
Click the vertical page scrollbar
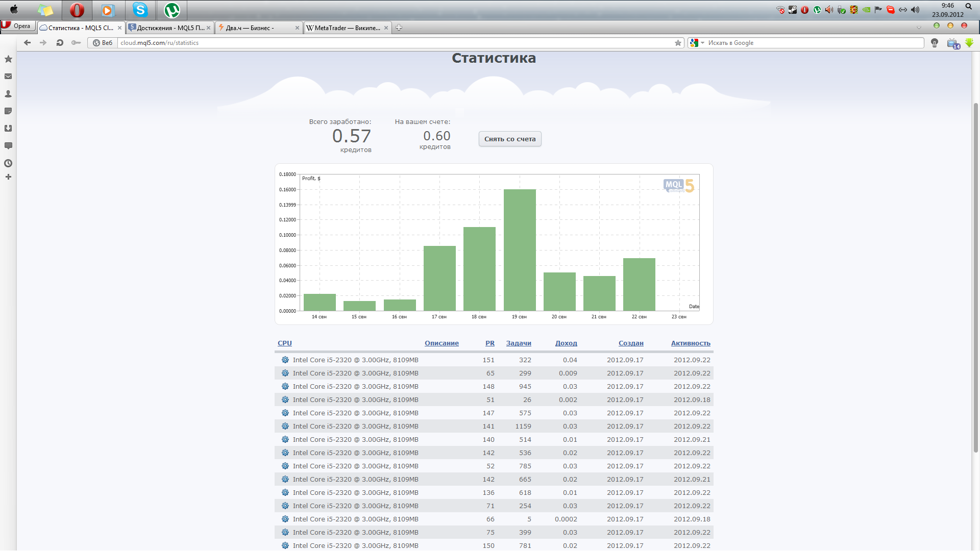point(975,275)
